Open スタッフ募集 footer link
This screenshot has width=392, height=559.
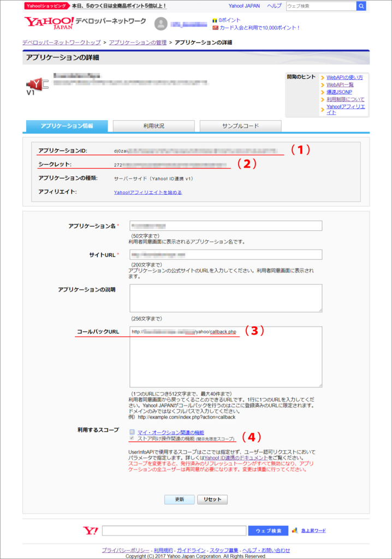(x=224, y=550)
